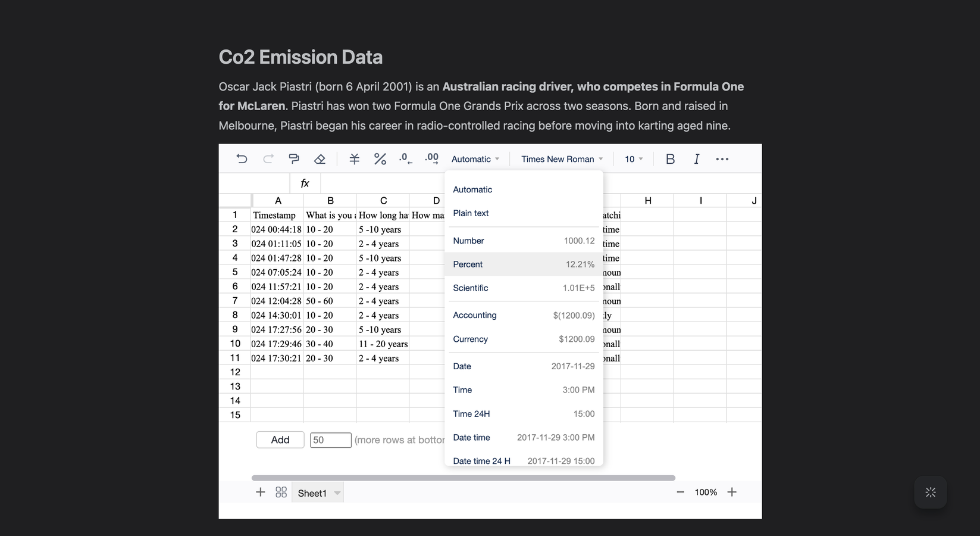Viewport: 980px width, 536px height.
Task: Zoom in with the plus icon
Action: [732, 492]
